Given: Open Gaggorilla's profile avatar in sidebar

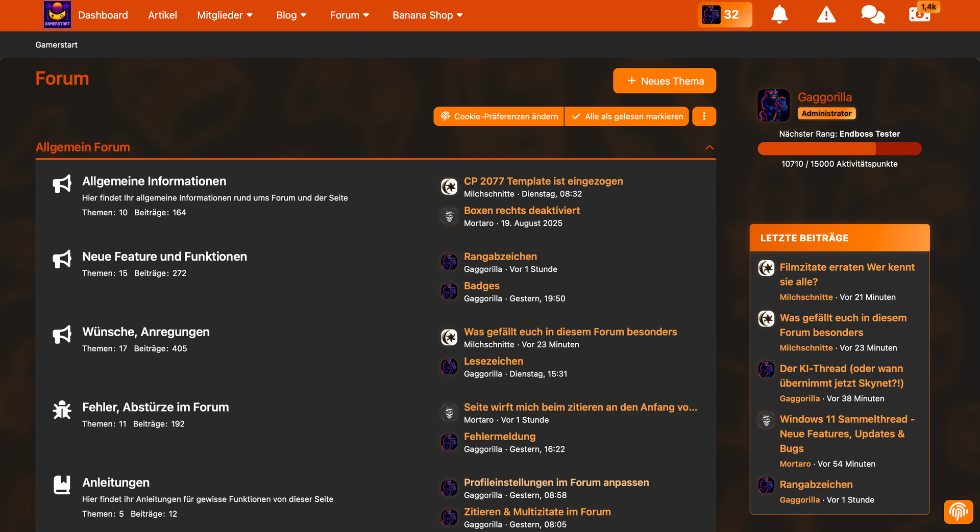Looking at the screenshot, I should coord(773,105).
